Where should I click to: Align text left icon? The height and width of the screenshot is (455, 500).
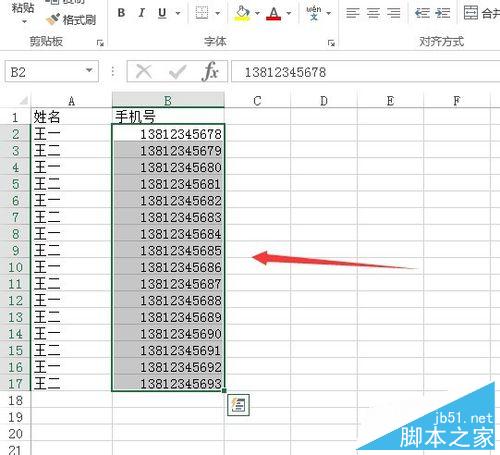coord(353,13)
